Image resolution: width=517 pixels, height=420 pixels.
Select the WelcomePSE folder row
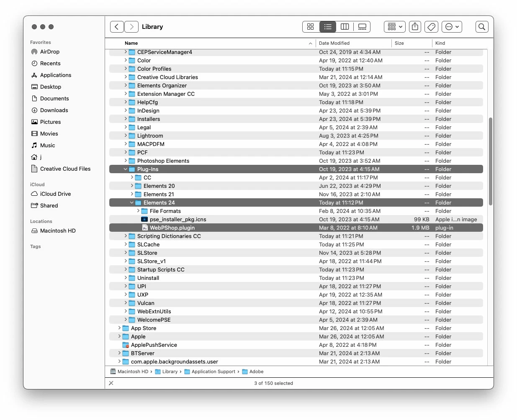coord(296,320)
